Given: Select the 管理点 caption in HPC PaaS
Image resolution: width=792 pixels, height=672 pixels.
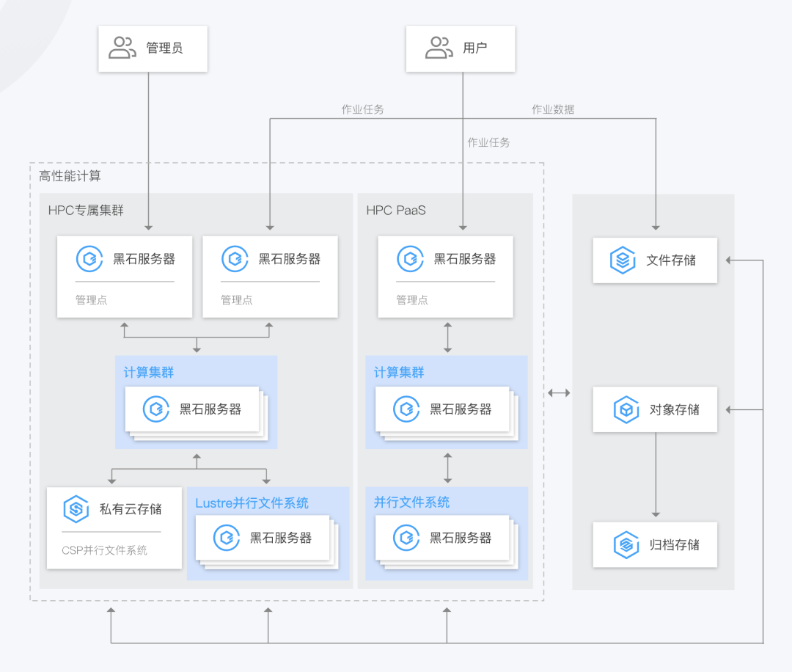Looking at the screenshot, I should tap(412, 300).
